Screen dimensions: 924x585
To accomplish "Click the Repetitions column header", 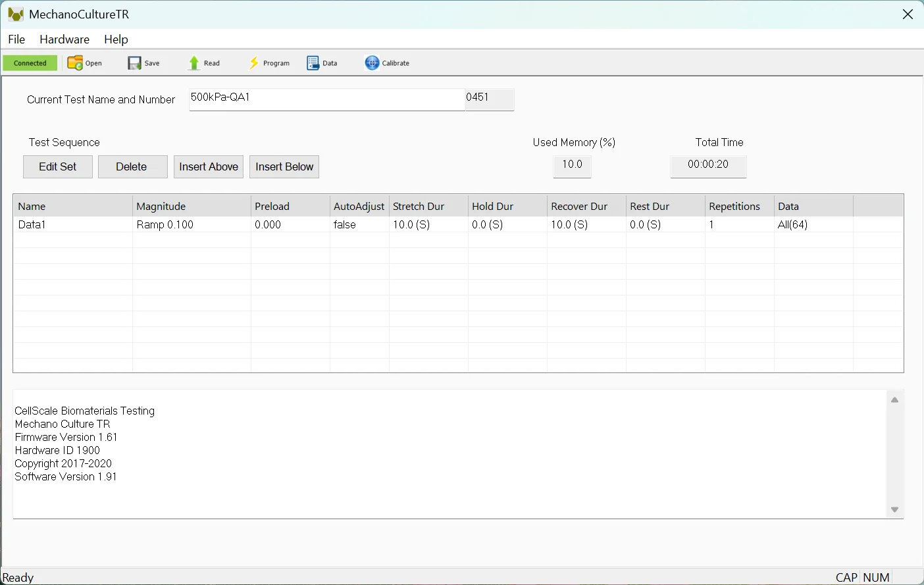I will 739,206.
